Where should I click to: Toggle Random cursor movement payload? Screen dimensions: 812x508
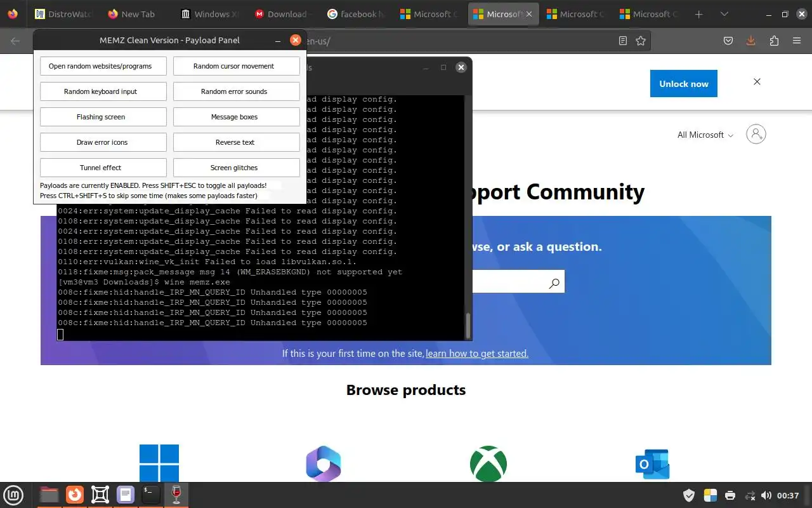[237, 66]
